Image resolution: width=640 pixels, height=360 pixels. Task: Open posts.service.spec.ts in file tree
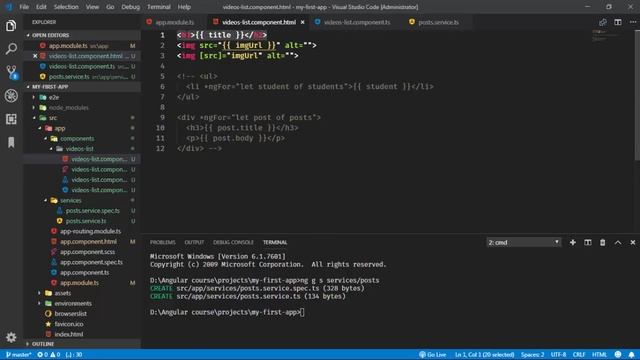(93, 211)
